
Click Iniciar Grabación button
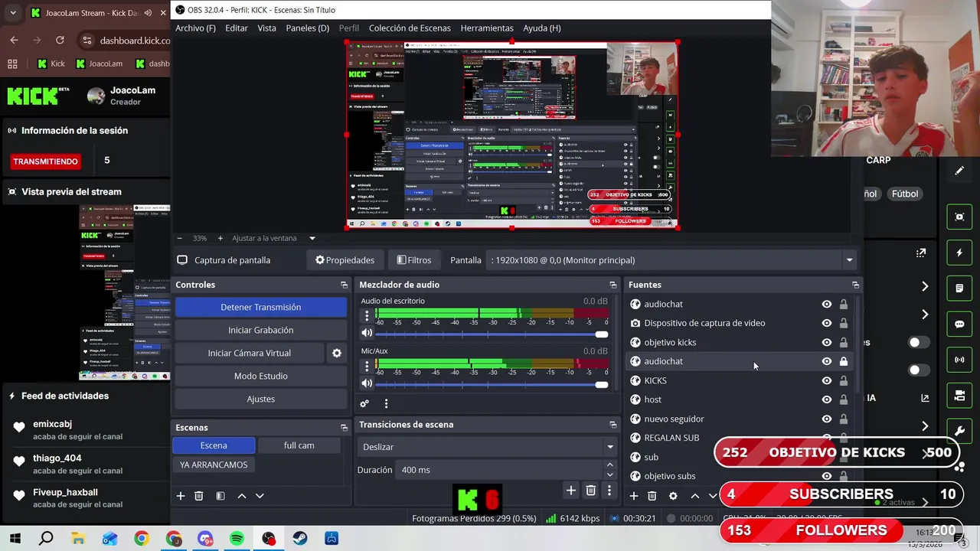click(260, 330)
